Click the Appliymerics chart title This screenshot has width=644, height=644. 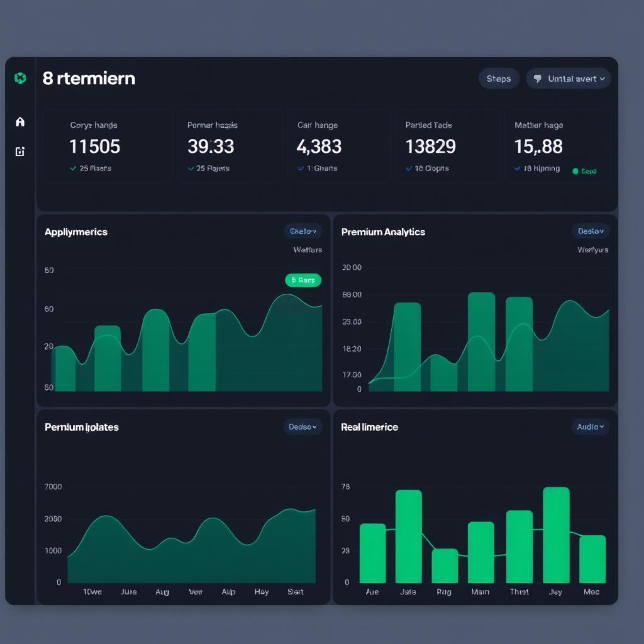pos(76,232)
